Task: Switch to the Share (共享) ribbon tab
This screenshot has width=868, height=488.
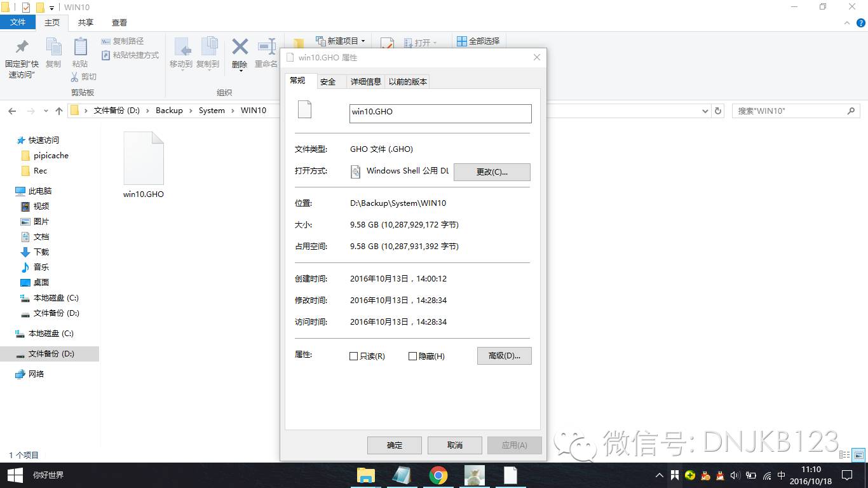Action: (x=85, y=22)
